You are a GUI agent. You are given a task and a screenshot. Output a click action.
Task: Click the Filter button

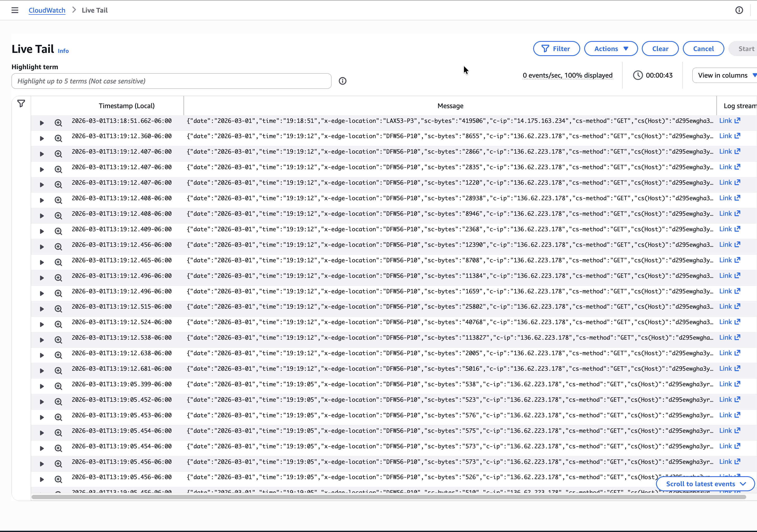click(x=556, y=48)
